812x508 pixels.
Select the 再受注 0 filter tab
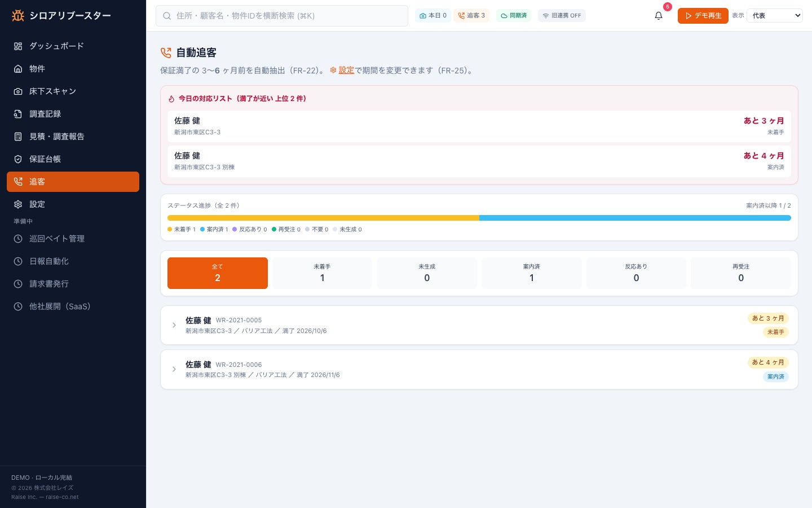(x=741, y=273)
